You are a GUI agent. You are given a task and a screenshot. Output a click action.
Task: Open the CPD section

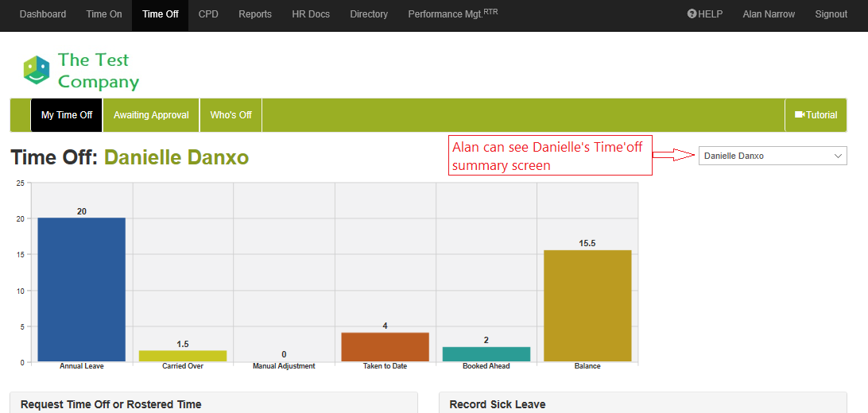tap(208, 14)
